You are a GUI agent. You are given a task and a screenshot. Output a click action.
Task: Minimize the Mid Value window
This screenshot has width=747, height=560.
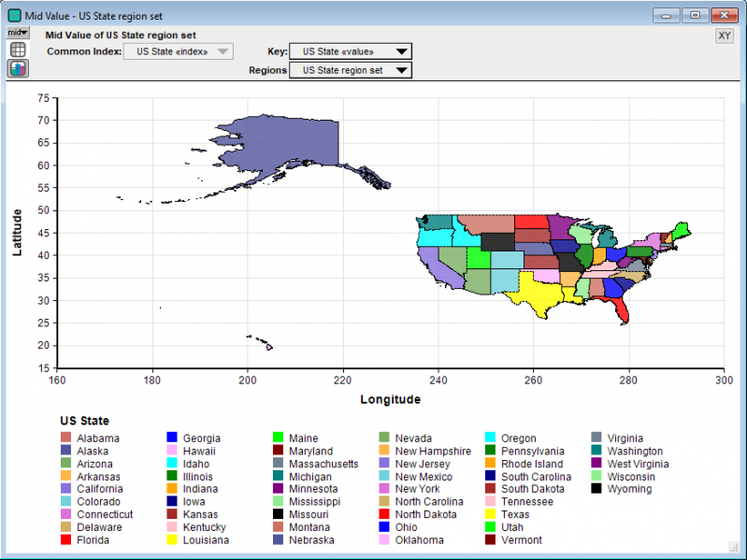tap(666, 16)
